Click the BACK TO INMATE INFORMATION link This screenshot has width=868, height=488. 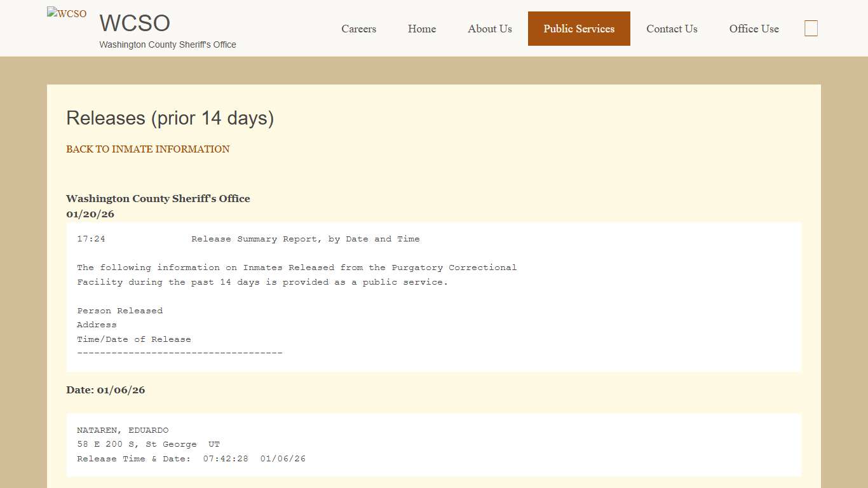[147, 149]
